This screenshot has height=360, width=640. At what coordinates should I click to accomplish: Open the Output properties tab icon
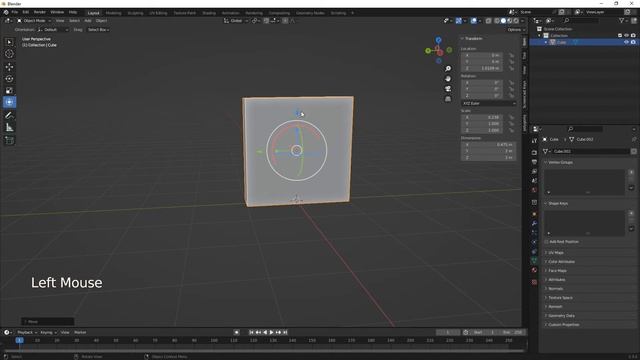(x=534, y=162)
